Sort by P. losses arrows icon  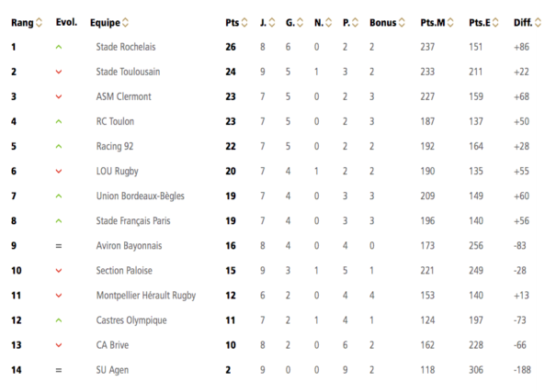point(356,23)
